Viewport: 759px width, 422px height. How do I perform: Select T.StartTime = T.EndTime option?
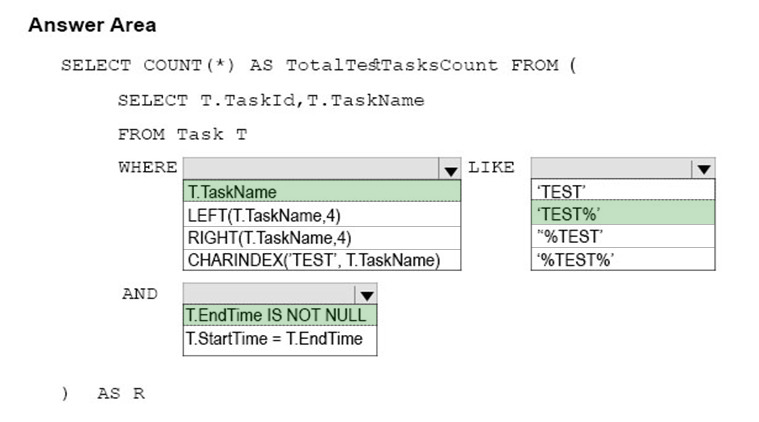(280, 339)
